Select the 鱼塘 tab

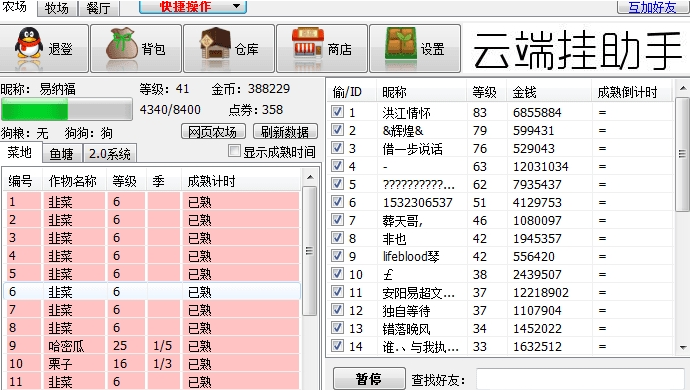coord(62,154)
